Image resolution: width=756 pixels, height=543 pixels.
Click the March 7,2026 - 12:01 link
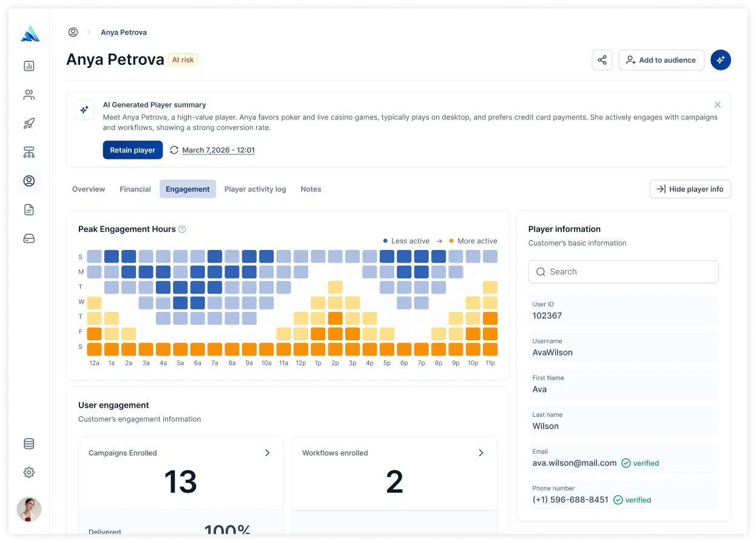click(218, 150)
